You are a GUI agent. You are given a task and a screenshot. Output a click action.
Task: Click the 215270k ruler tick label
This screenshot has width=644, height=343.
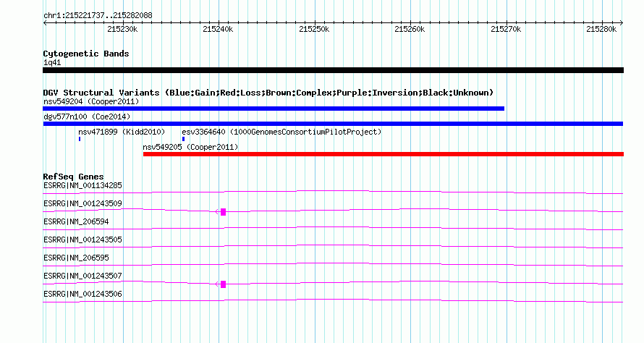[506, 29]
